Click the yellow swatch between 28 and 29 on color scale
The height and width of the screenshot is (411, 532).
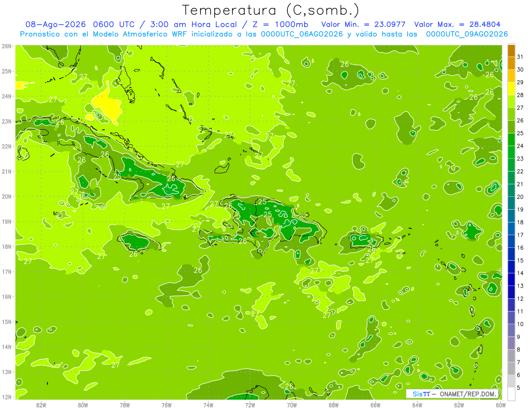[511, 89]
